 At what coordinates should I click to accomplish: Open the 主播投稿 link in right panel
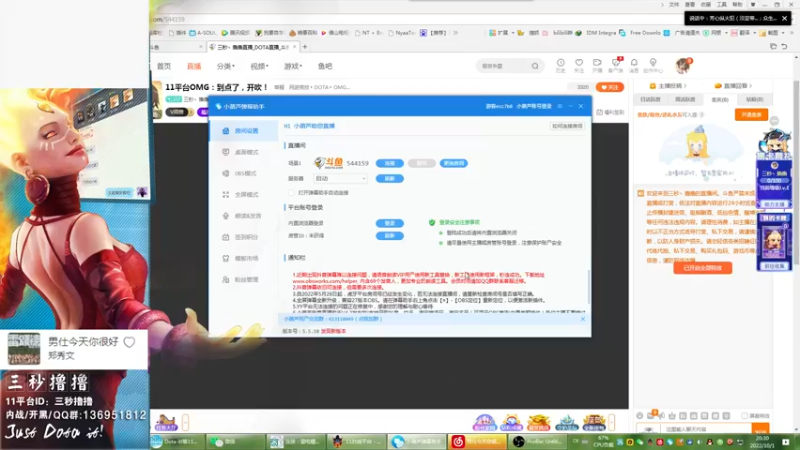(x=668, y=86)
